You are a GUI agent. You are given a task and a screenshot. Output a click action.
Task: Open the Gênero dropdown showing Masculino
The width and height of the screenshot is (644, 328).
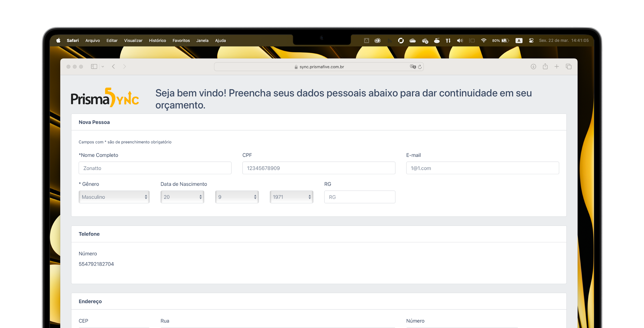point(114,197)
